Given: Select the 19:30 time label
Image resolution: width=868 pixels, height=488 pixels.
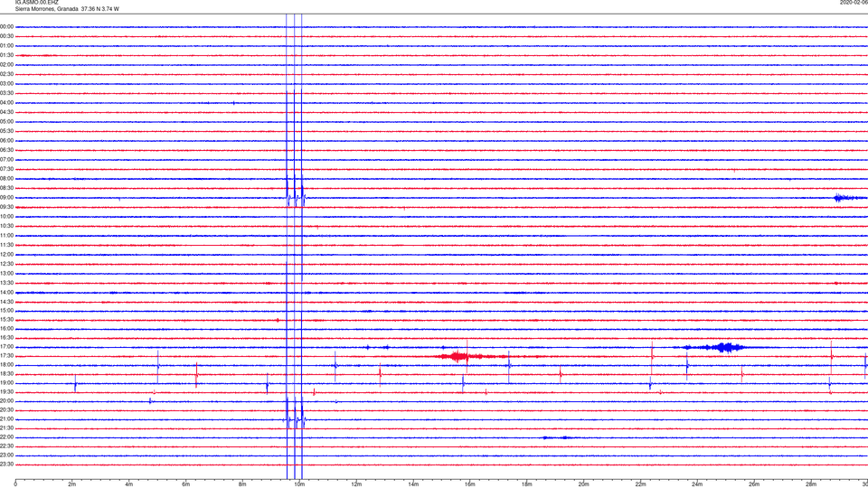Looking at the screenshot, I should 6,391.
